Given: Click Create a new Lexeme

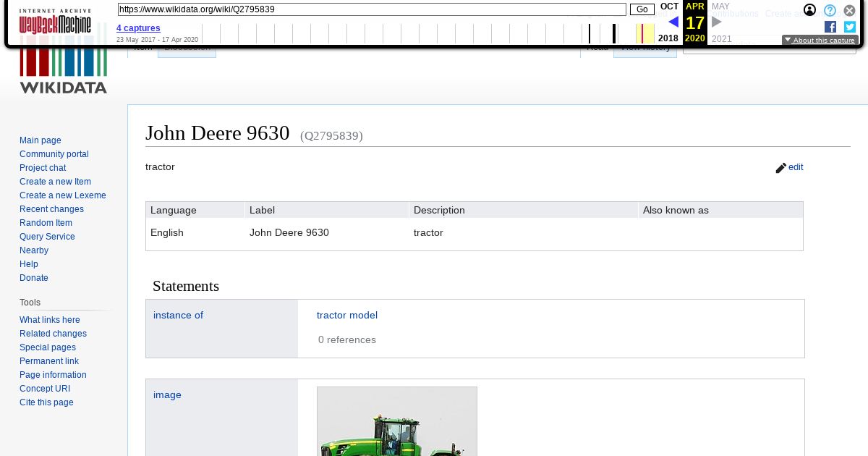Looking at the screenshot, I should pyautogui.click(x=63, y=195).
